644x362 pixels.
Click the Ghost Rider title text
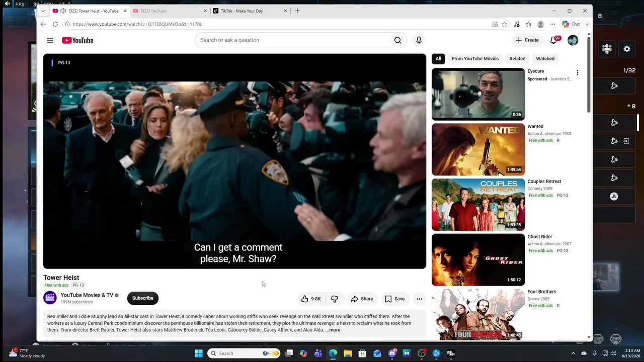tap(540, 237)
